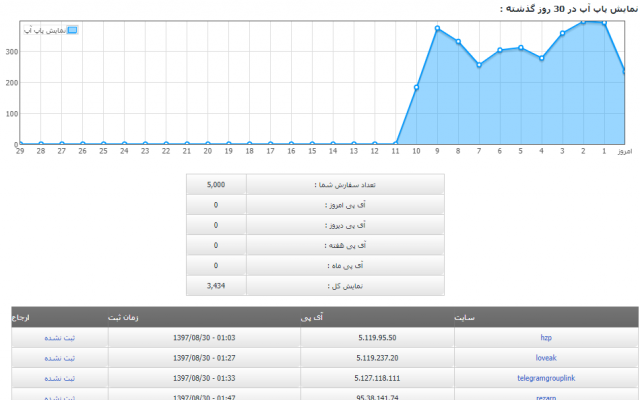Click the blue legend swatch for نمایش پاپ آپ
The height and width of the screenshot is (400, 640).
tap(72, 30)
